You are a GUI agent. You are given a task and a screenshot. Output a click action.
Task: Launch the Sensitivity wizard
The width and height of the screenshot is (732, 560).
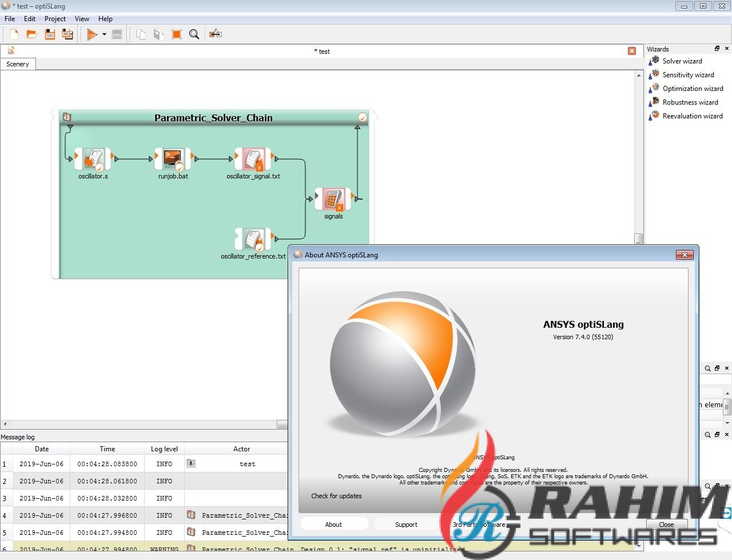tap(688, 75)
